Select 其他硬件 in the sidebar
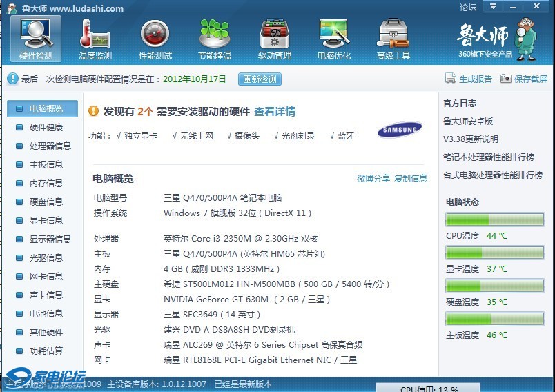Image resolution: width=555 pixels, height=392 pixels. pos(46,332)
